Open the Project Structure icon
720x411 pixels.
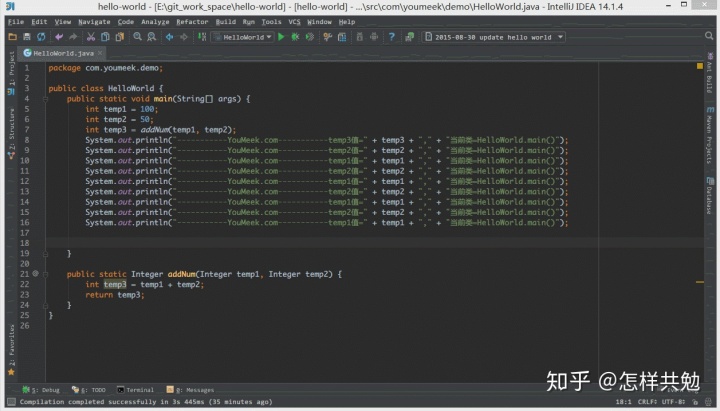click(x=342, y=37)
